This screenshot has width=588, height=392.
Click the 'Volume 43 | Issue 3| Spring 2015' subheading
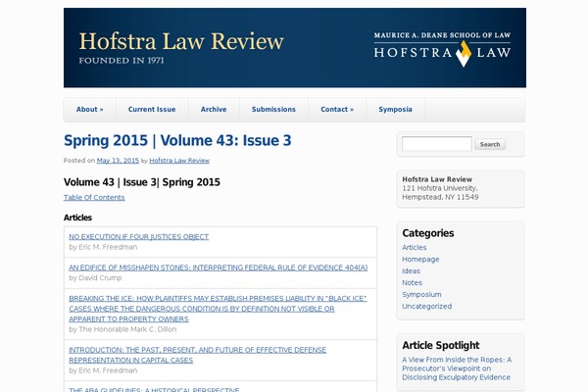tap(142, 182)
